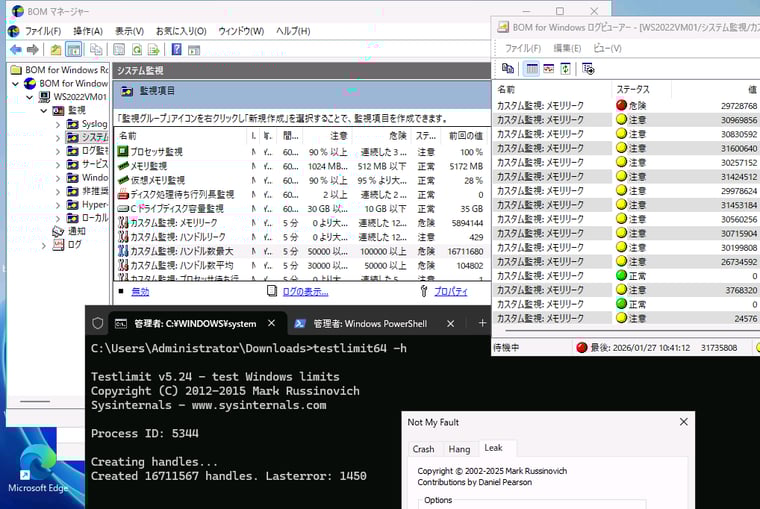Image resolution: width=760 pixels, height=509 pixels.
Task: Toggle the action pane toolbar icon
Action: coord(194,49)
